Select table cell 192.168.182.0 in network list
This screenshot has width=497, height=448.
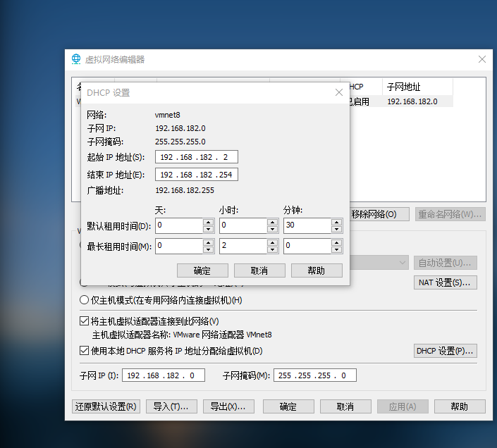[412, 101]
